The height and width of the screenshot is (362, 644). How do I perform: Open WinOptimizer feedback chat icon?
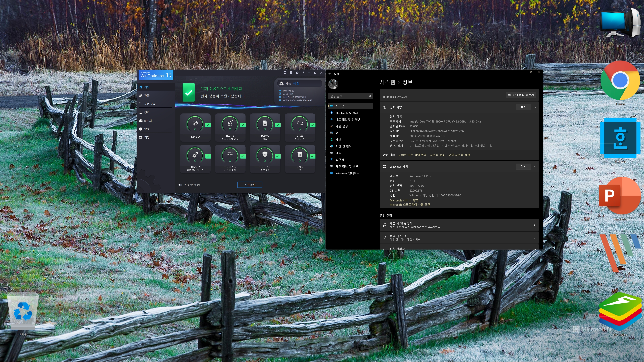coord(285,73)
